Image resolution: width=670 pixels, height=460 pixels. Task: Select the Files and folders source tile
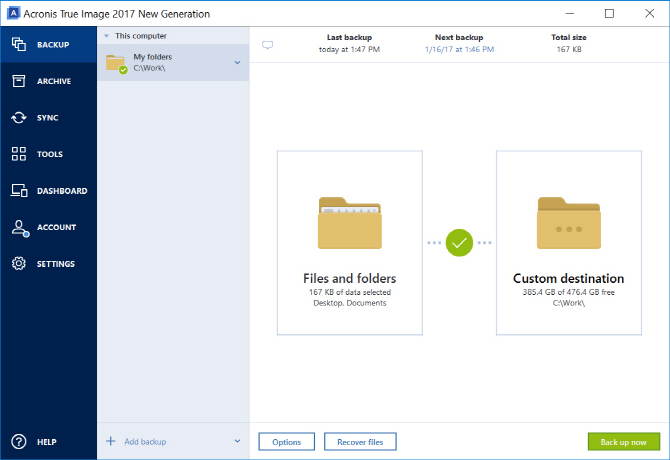[350, 243]
